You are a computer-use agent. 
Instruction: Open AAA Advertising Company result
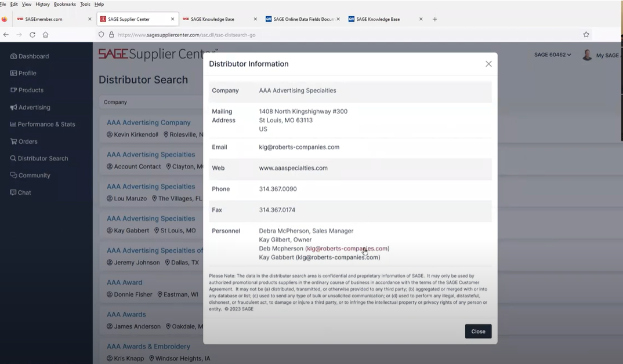pos(148,123)
